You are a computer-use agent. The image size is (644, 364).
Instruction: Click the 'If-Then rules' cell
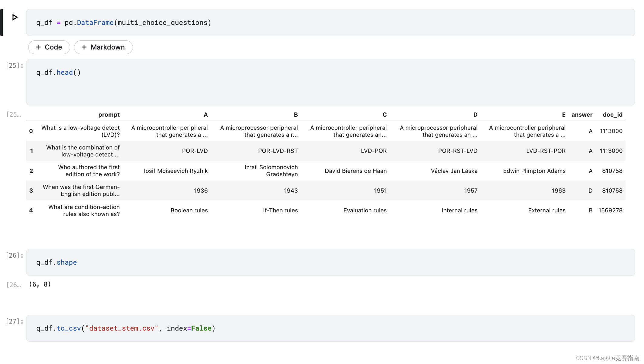[280, 210]
